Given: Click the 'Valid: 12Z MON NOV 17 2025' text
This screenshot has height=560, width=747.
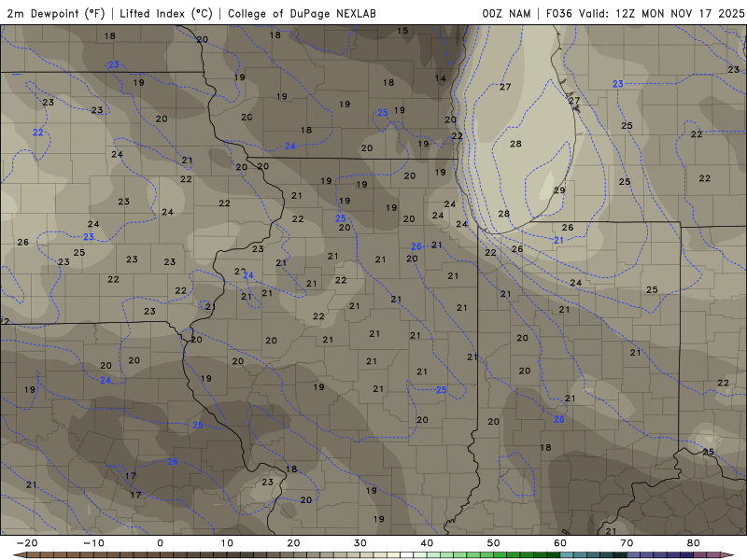Looking at the screenshot, I should [661, 13].
